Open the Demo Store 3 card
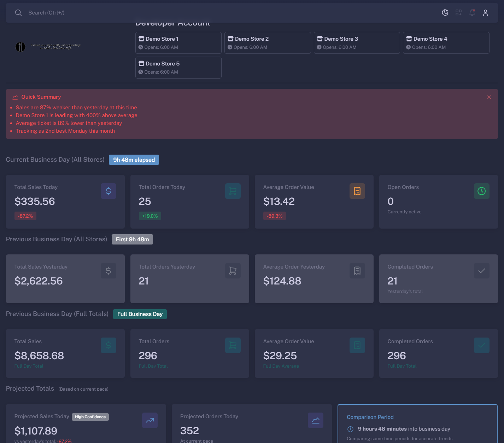Viewport: 504px width, 443px height. [357, 43]
